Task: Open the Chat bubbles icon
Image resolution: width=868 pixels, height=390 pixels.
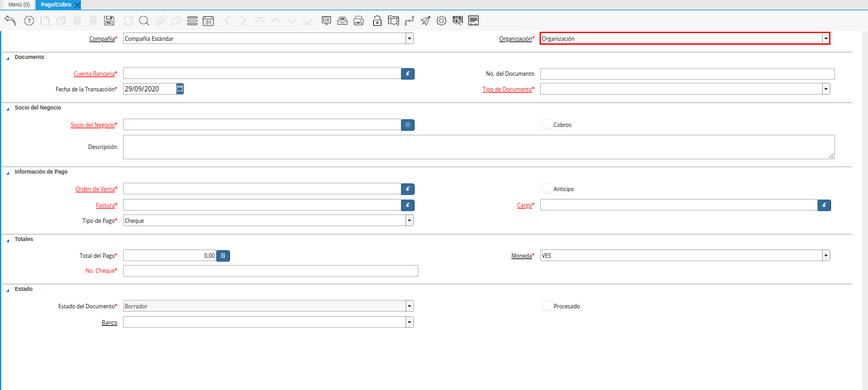Action: 176,21
